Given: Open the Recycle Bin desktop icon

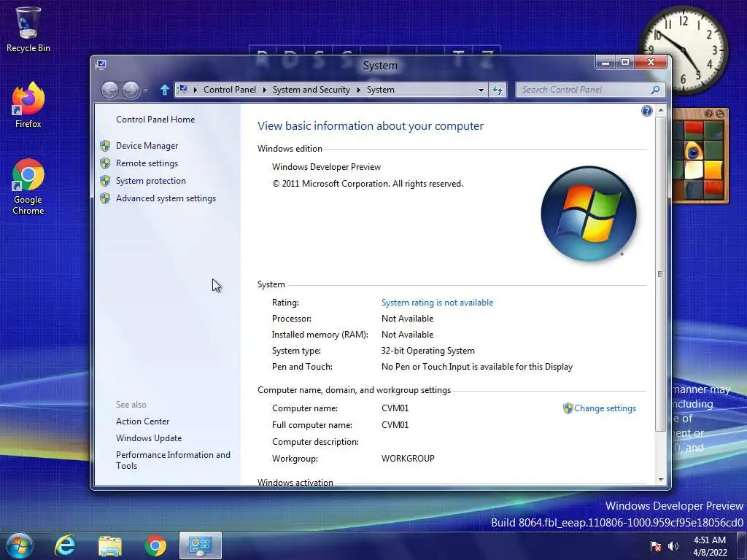Looking at the screenshot, I should point(28,29).
